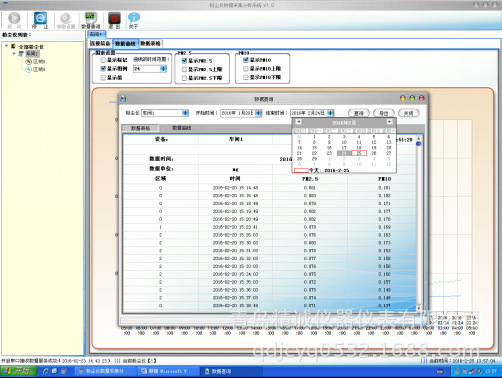This screenshot has width=502, height=378.
Task: Click the Stop (停止) toolbar icon
Action: pos(40,18)
